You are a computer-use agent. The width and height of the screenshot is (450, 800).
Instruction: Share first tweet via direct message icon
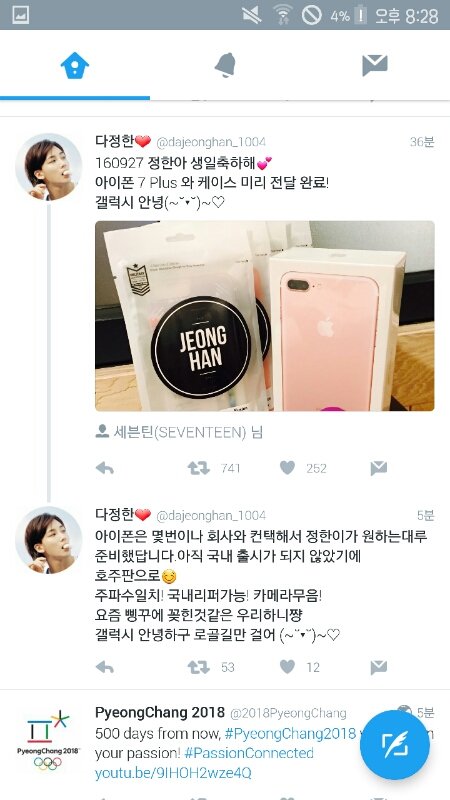tap(379, 468)
